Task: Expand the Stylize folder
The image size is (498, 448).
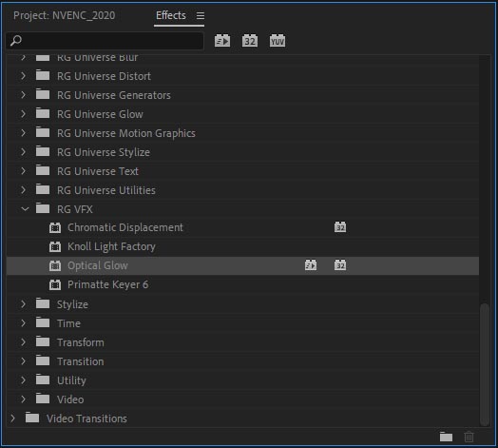Action: coord(23,304)
